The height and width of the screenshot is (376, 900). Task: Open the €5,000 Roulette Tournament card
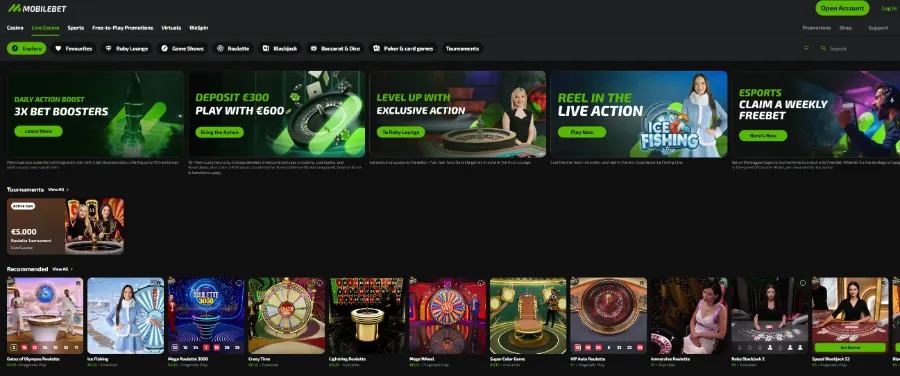coord(65,226)
